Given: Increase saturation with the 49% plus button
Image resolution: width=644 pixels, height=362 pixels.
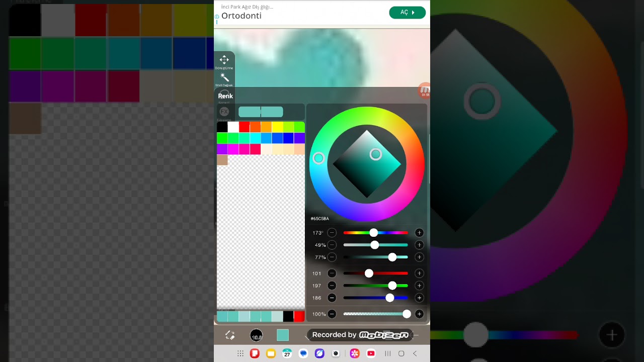Looking at the screenshot, I should point(419,245).
